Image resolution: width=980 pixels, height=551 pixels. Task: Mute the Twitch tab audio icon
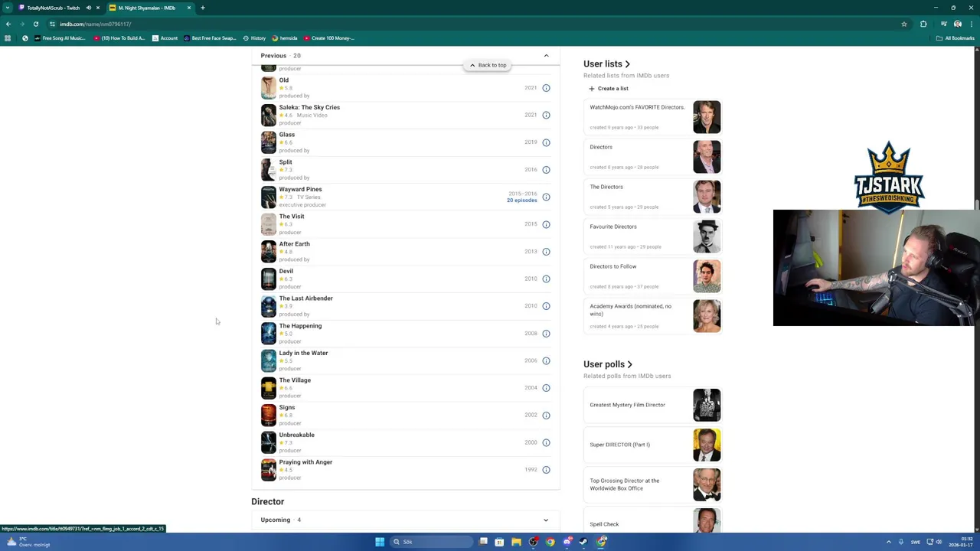[x=89, y=8]
